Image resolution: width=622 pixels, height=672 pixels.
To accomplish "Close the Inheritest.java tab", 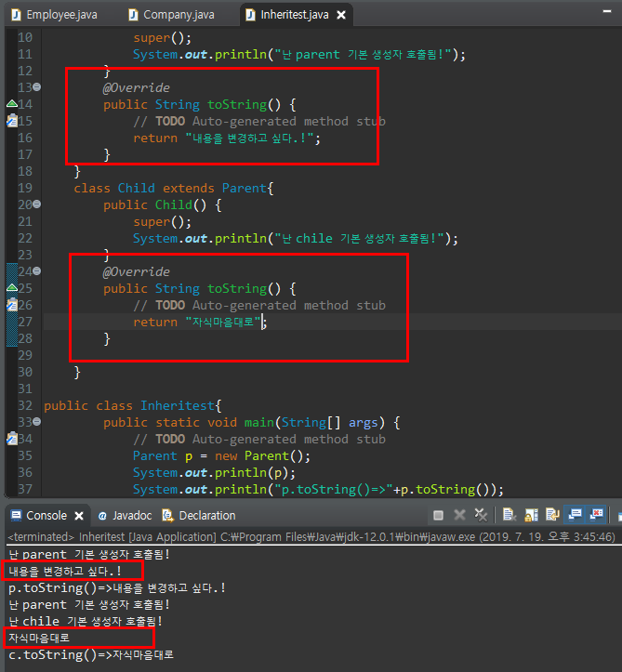I will pyautogui.click(x=341, y=16).
